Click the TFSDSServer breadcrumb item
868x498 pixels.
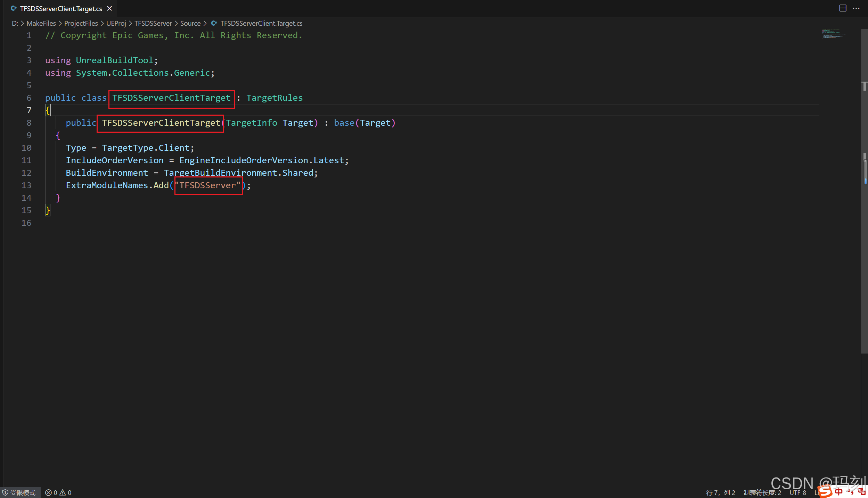[x=153, y=23]
